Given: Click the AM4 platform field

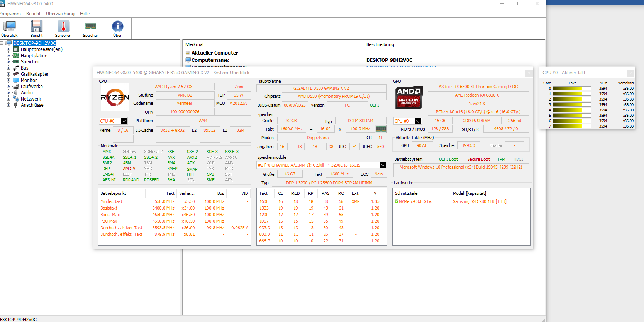Looking at the screenshot, I should pyautogui.click(x=203, y=121).
